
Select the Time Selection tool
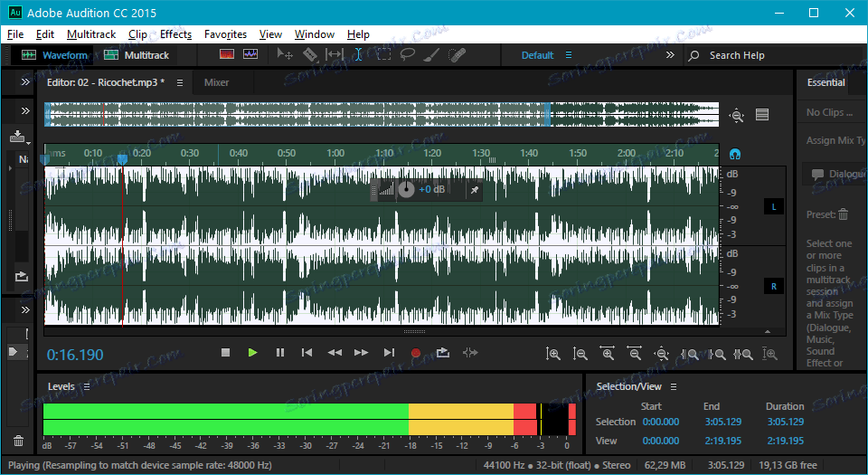358,54
